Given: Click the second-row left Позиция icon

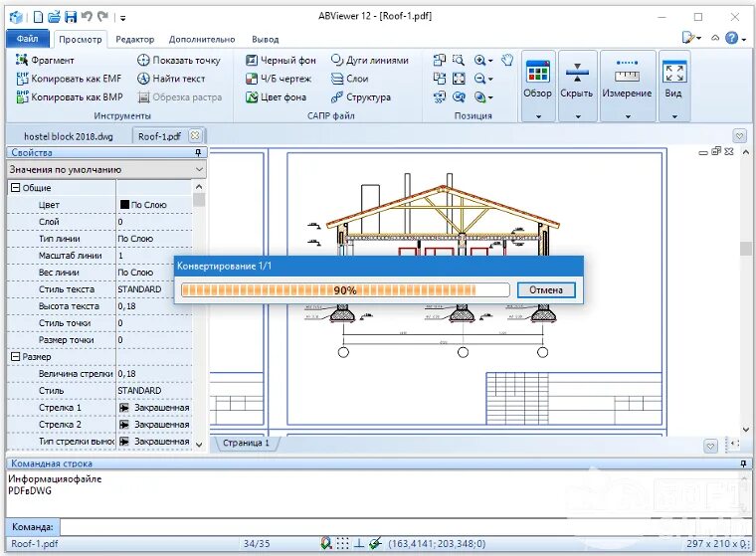Looking at the screenshot, I should (440, 79).
